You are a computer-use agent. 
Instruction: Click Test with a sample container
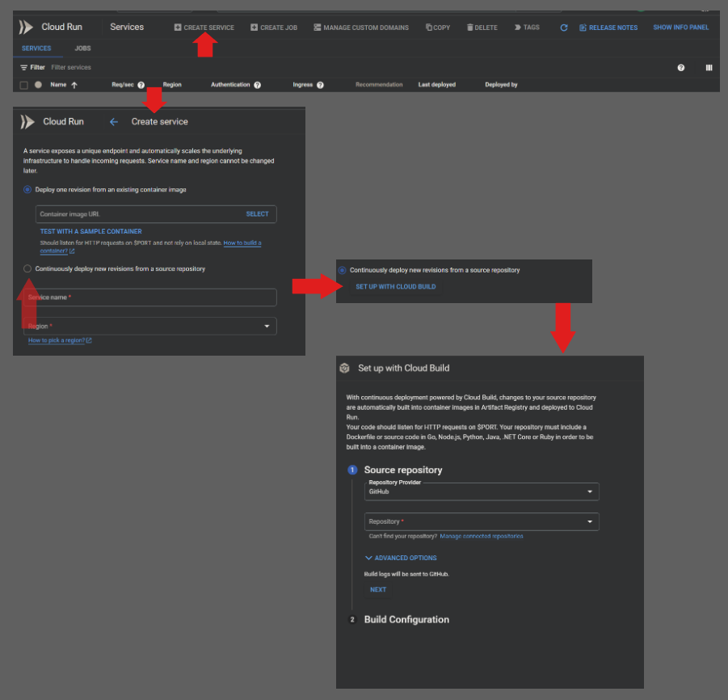coord(91,231)
